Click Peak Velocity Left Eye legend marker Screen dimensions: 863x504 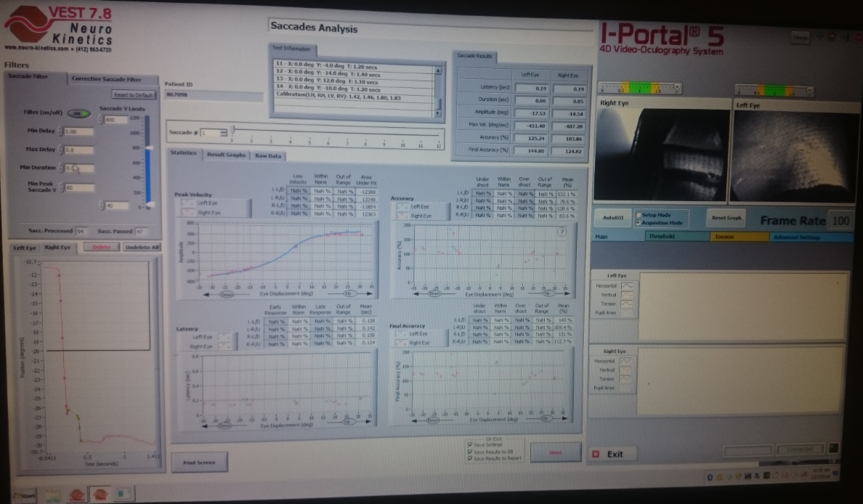187,203
